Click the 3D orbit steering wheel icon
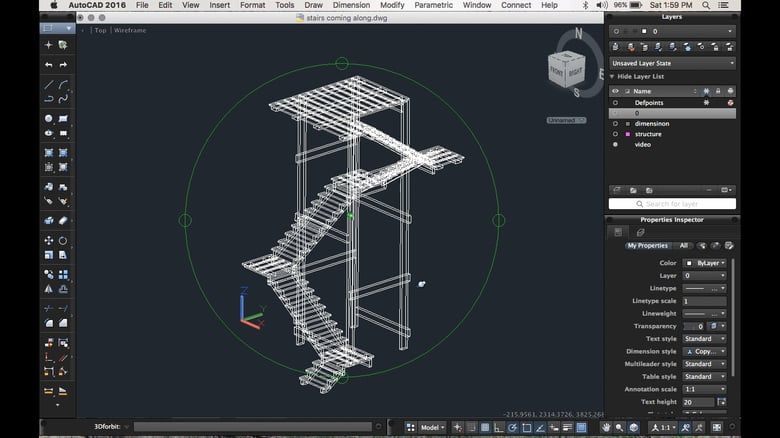780x438 pixels. pos(633,428)
